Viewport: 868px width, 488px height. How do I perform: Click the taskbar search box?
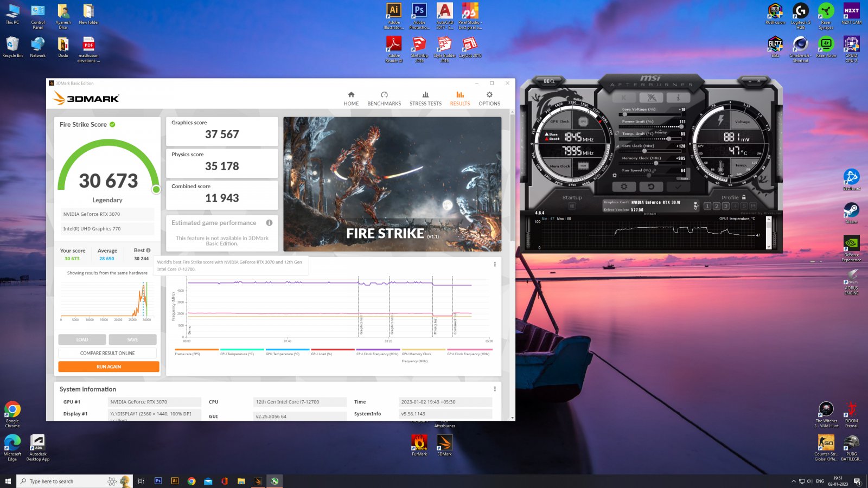coord(74,481)
